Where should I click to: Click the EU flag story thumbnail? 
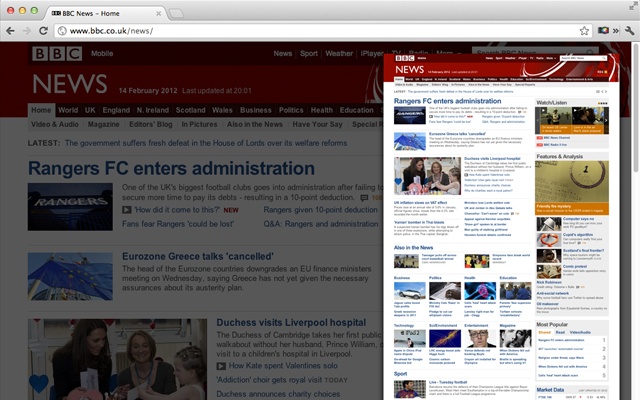coord(70,276)
